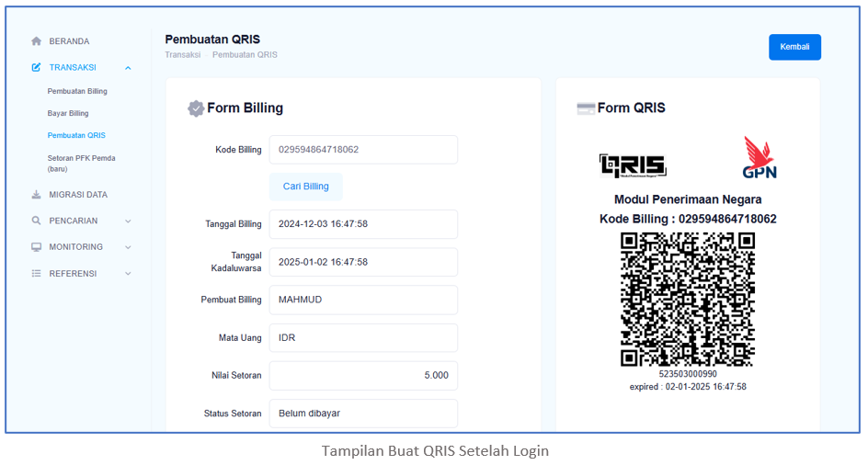Click the GPN red bird logo
This screenshot has width=868, height=465.
click(759, 157)
